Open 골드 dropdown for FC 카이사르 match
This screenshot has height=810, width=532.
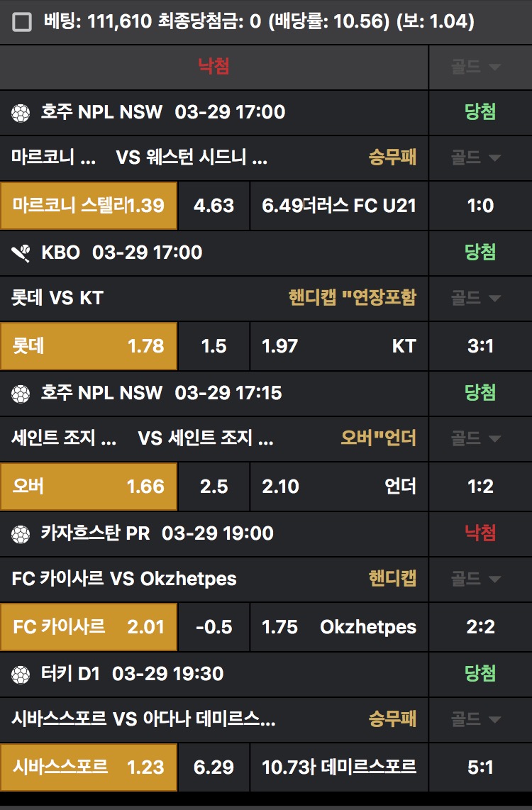[475, 579]
